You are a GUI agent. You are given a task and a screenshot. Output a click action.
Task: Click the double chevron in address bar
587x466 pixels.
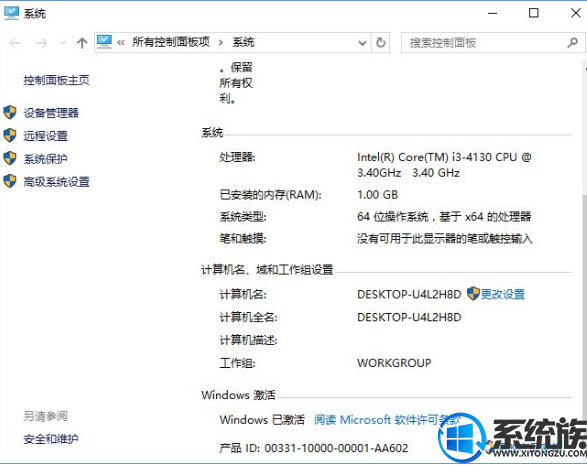pos(121,43)
